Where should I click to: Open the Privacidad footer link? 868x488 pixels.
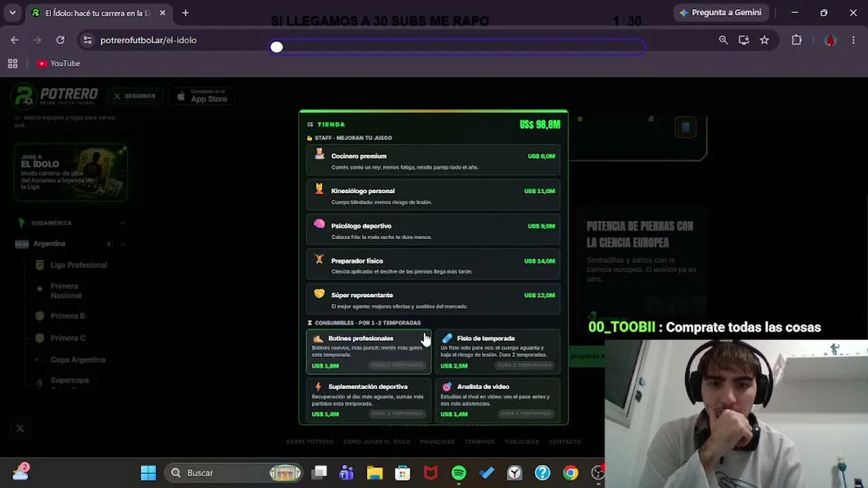(437, 442)
